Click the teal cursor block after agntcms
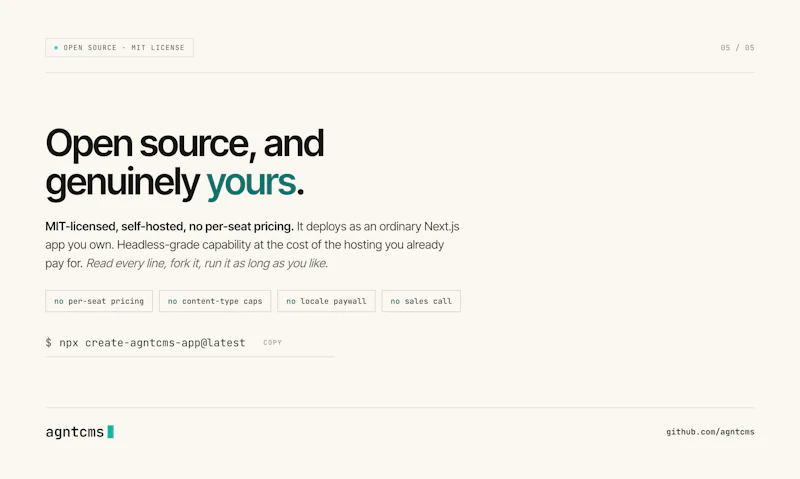This screenshot has height=479, width=800. (x=111, y=432)
